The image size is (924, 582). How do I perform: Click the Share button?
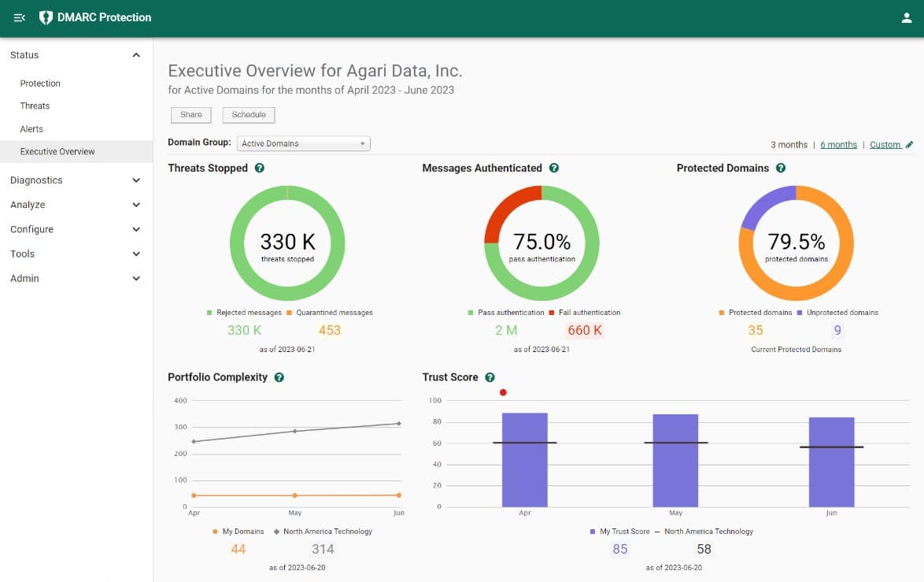pos(191,115)
